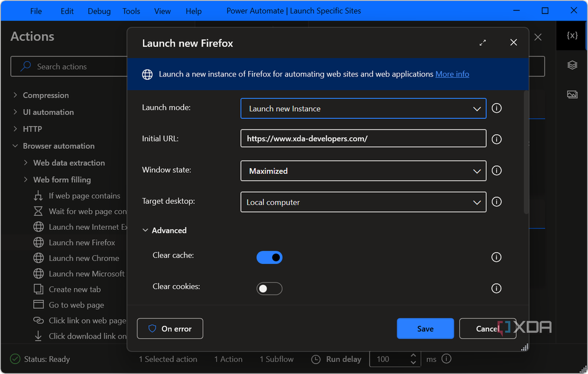The image size is (588, 374).
Task: Expand the Web data extraction group
Action: [x=25, y=162]
